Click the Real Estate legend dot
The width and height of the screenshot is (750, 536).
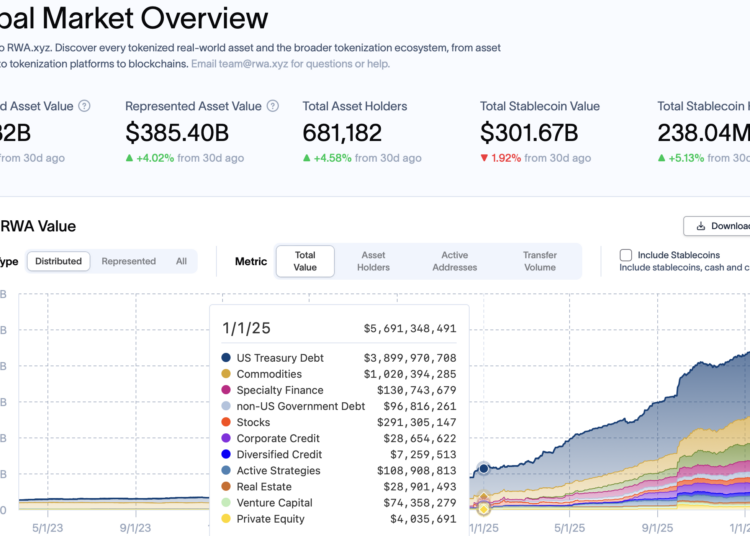(x=227, y=486)
